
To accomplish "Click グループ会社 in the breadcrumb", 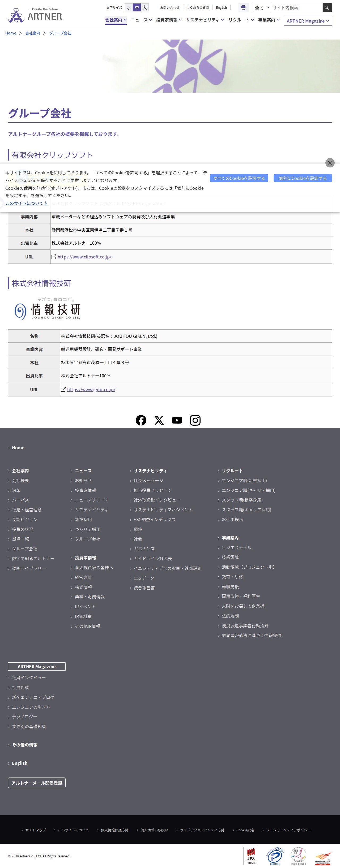I will click(60, 33).
